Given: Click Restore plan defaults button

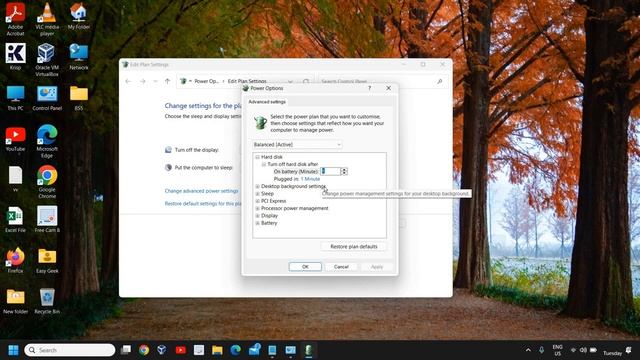Looking at the screenshot, I should (353, 247).
